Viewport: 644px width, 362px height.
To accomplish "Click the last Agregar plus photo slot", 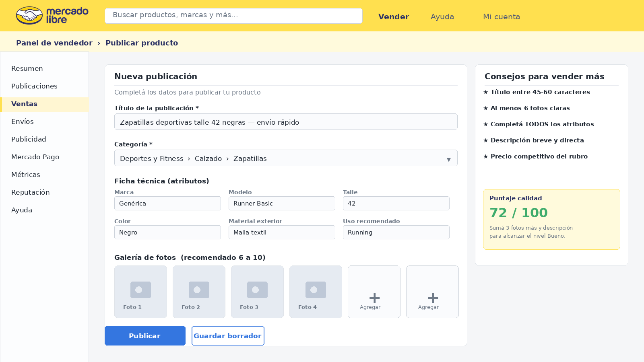I will (432, 292).
